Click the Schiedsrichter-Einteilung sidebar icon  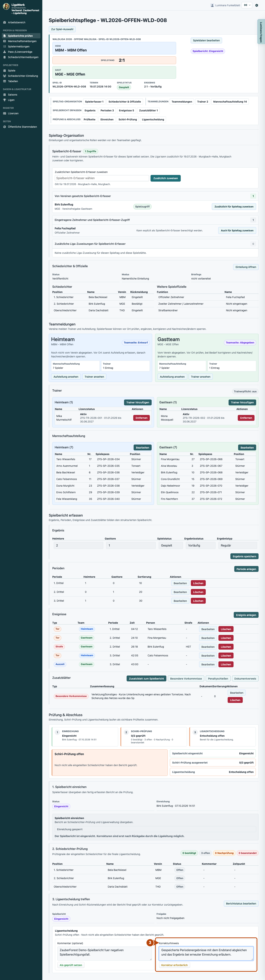pos(5,76)
